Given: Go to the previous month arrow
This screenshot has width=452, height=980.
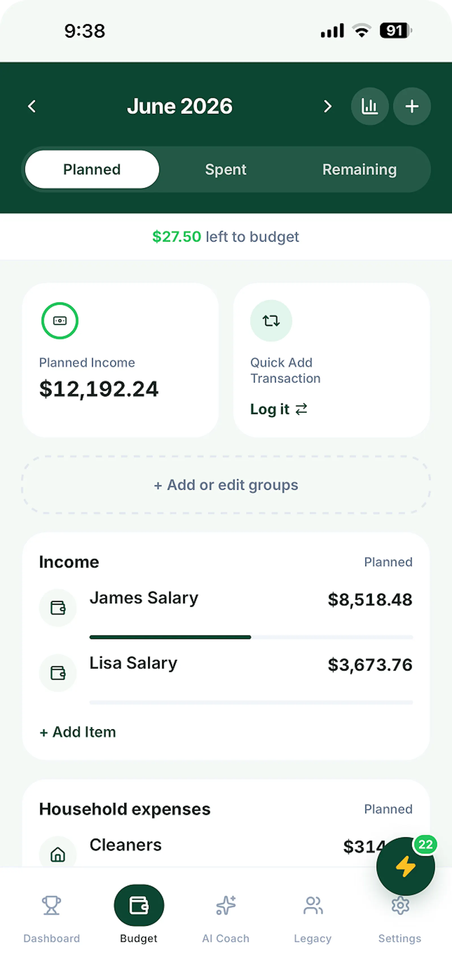Looking at the screenshot, I should pos(32,106).
